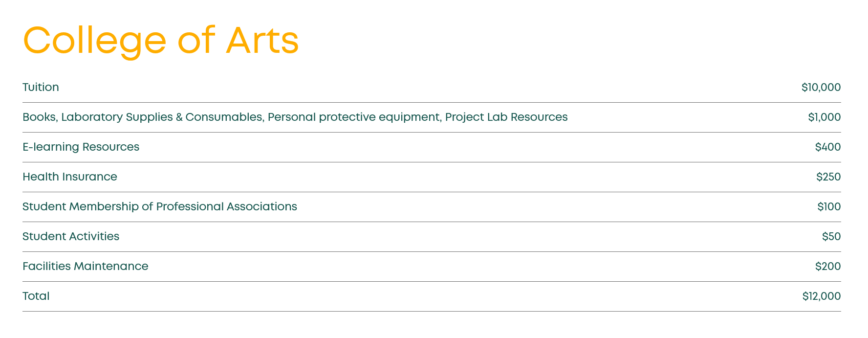Select the $1,000 books amount
868x338 pixels.
point(824,117)
